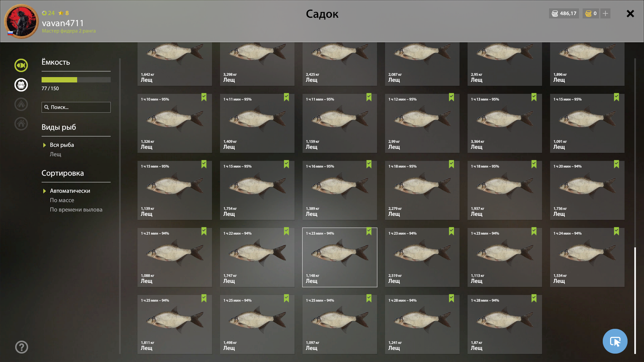Select "Вся рыба" fish type filter
644x362 pixels.
point(62,145)
